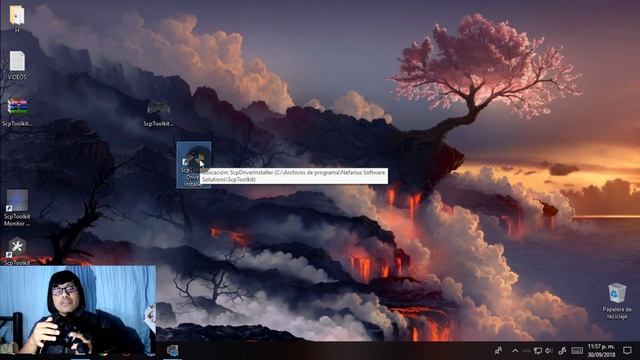Open the volume speaker tray icon
This screenshot has width=640, height=360.
coord(549,351)
